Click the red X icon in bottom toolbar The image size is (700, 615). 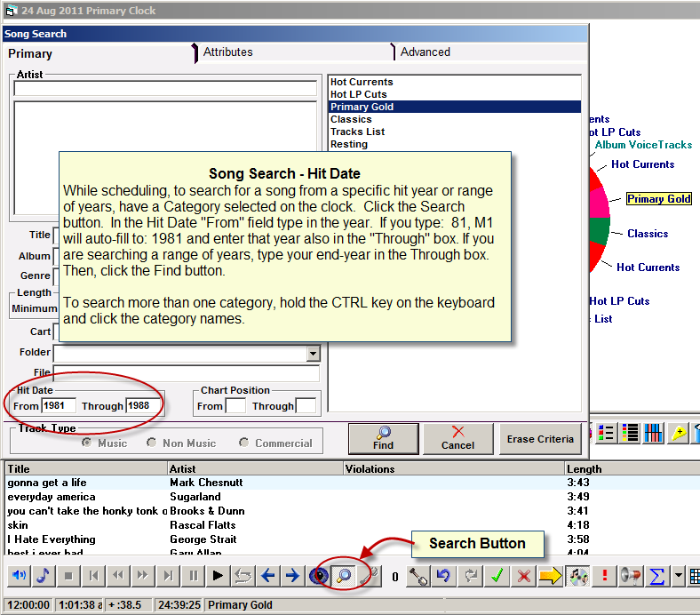[523, 576]
